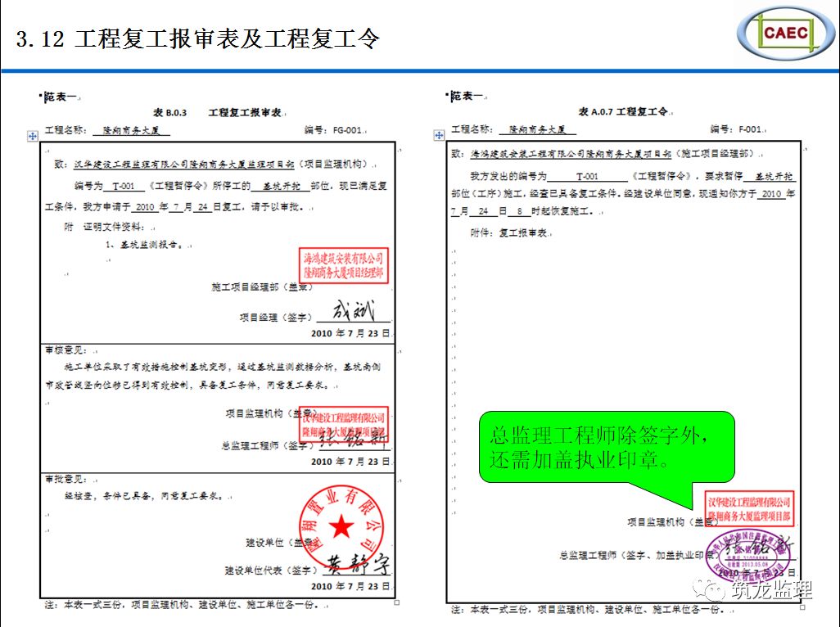Click the red supervision stamp in 审核意见 section
Image resolution: width=840 pixels, height=627 pixels.
343,424
